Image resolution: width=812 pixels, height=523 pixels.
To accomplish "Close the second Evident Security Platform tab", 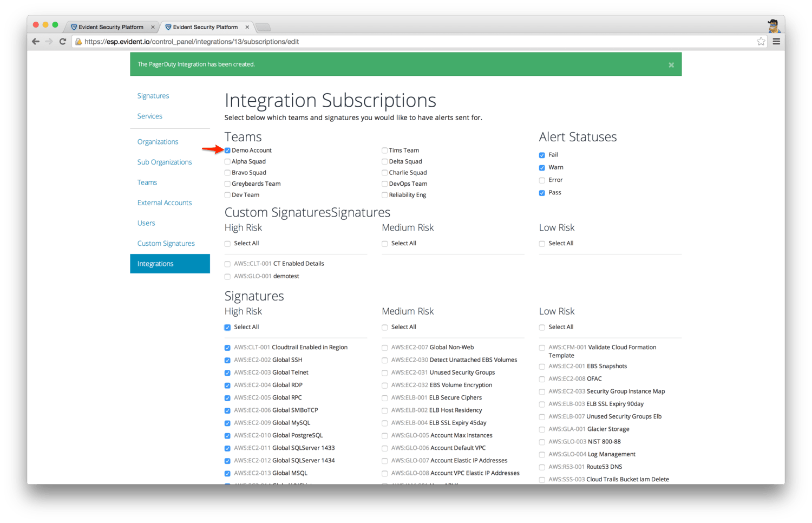I will click(x=247, y=27).
